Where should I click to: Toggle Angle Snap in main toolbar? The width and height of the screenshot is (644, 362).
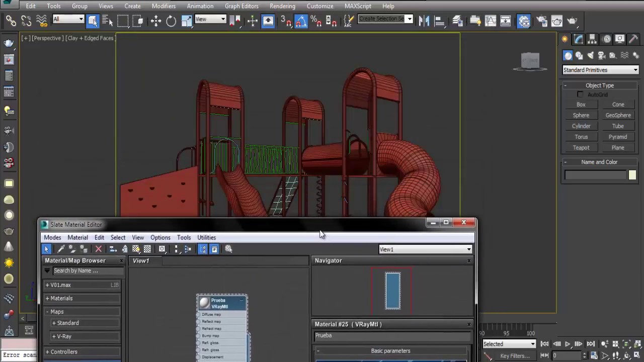point(301,21)
